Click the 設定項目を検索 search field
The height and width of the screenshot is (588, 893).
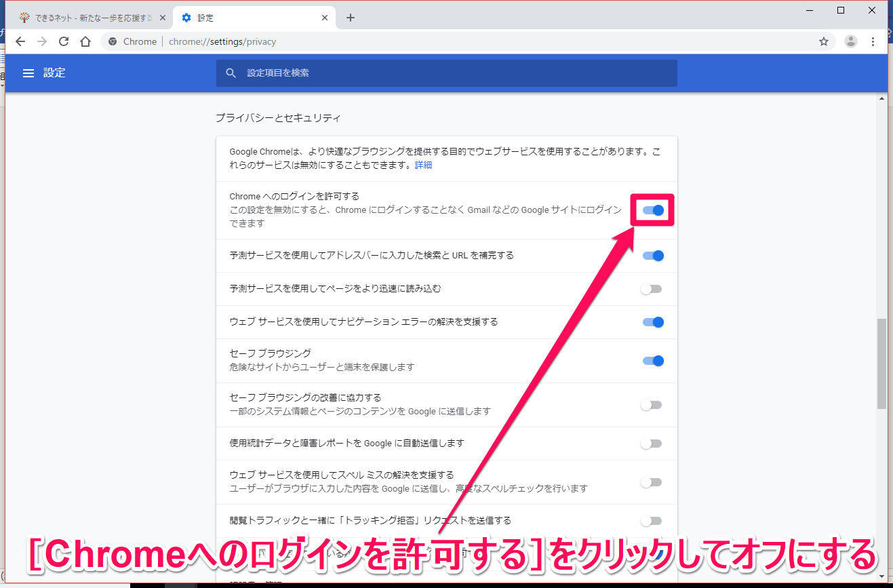pyautogui.click(x=447, y=73)
